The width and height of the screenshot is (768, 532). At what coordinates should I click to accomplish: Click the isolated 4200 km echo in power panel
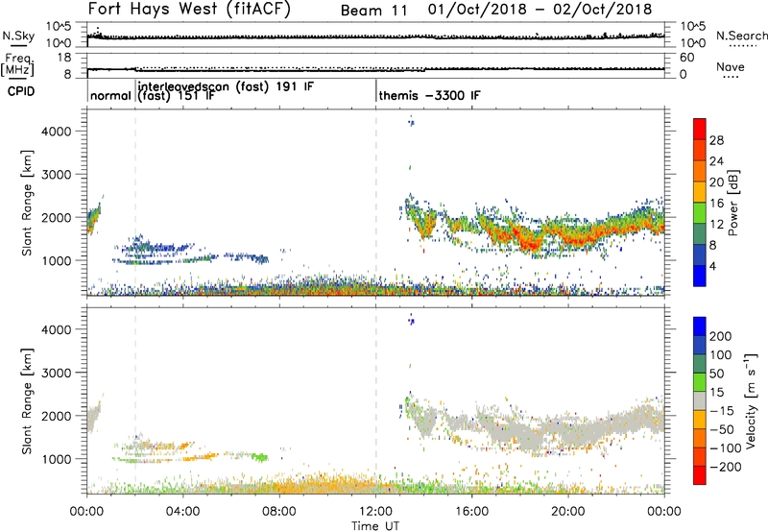click(411, 123)
